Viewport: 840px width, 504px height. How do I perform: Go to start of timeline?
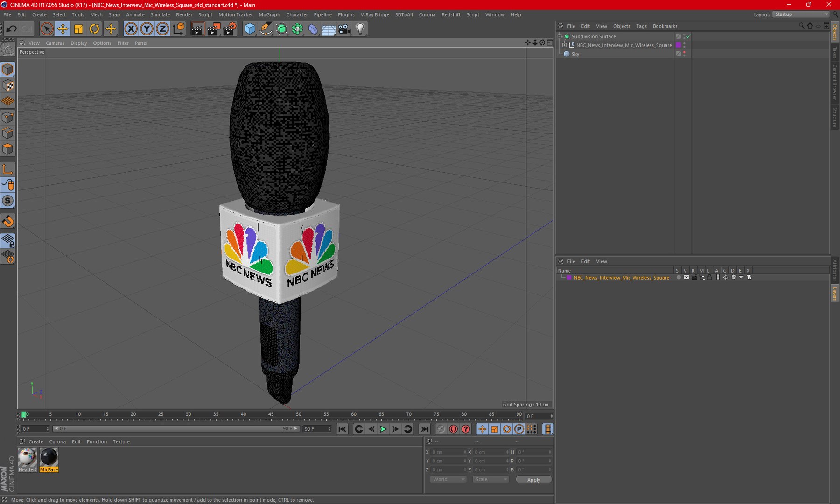coord(342,429)
